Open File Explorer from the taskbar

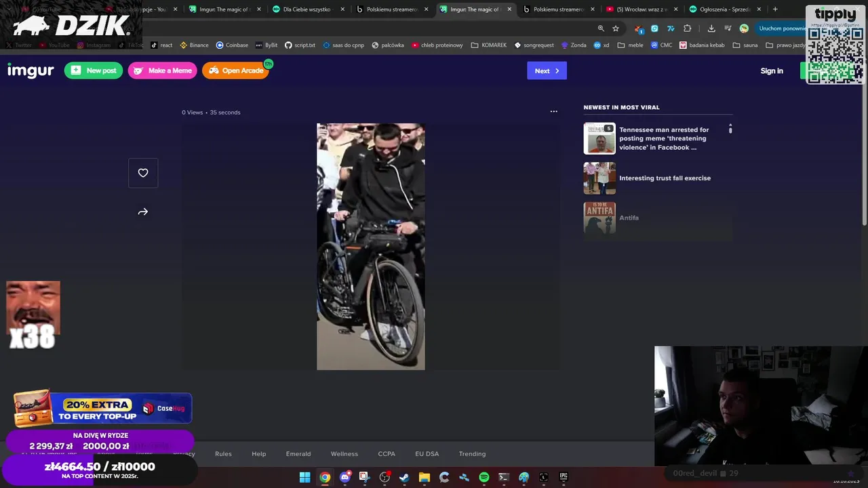pyautogui.click(x=425, y=477)
